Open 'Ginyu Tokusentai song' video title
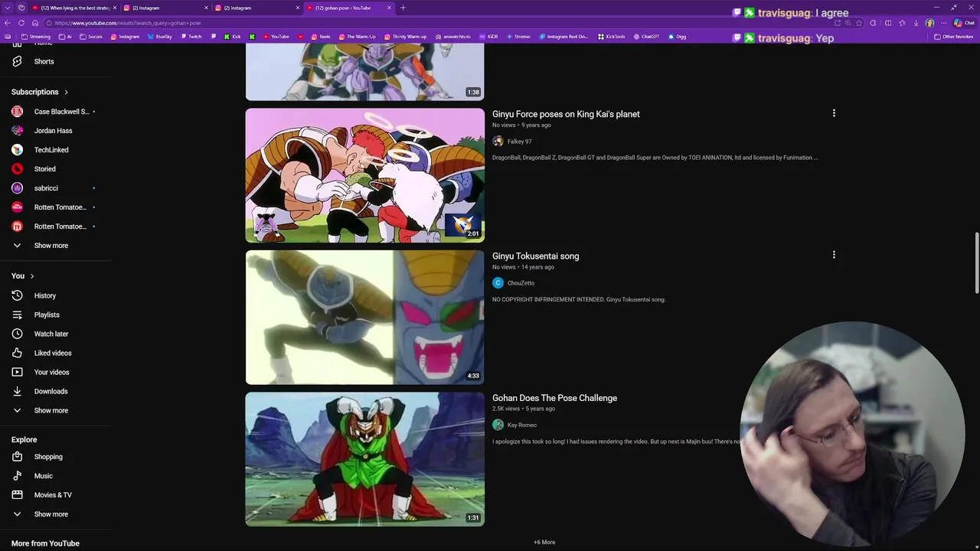Image resolution: width=980 pixels, height=551 pixels. (x=535, y=256)
